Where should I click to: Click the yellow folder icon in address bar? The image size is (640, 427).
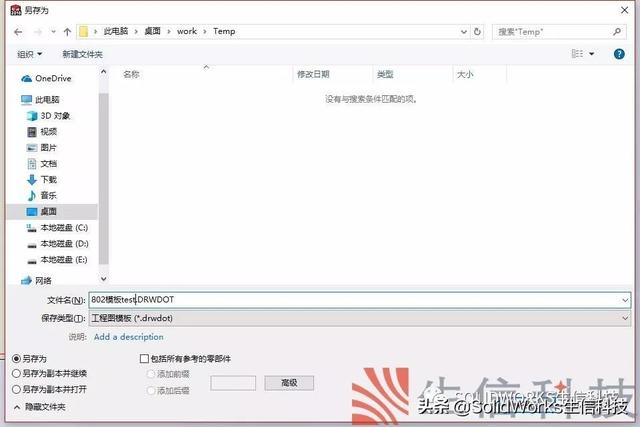pos(84,31)
